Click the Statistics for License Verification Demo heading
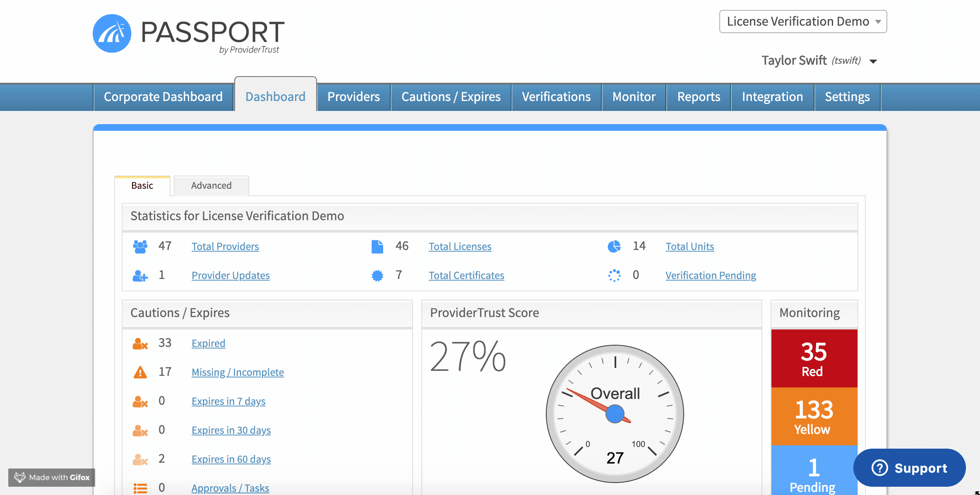Viewport: 980px width, 495px height. tap(237, 216)
